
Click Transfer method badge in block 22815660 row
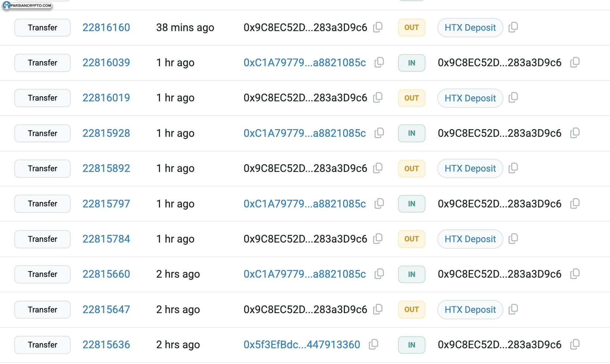point(42,274)
